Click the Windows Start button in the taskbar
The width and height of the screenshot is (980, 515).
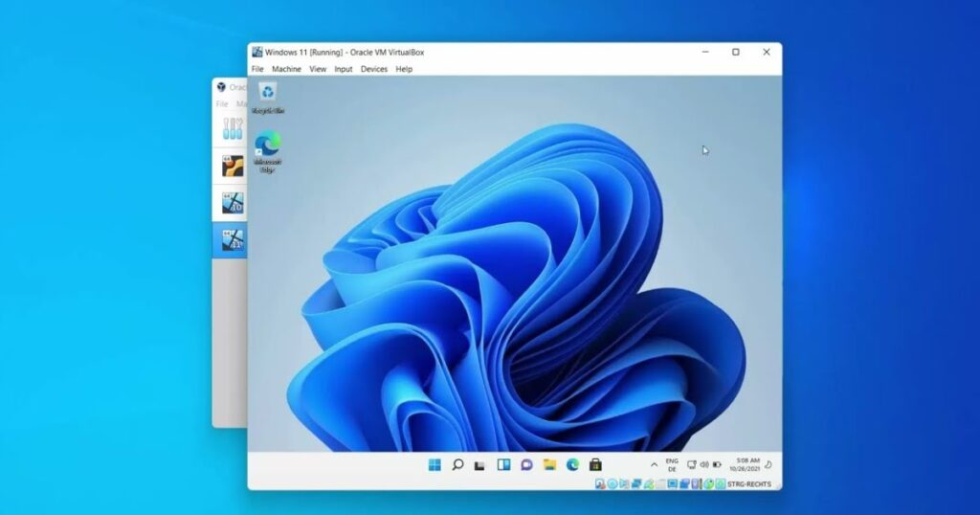pyautogui.click(x=434, y=464)
